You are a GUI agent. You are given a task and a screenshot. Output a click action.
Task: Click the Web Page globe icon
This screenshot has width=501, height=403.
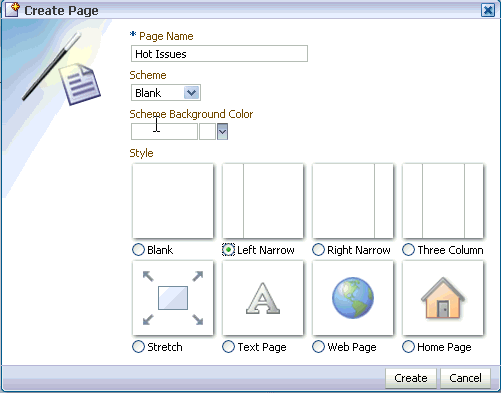coord(353,298)
